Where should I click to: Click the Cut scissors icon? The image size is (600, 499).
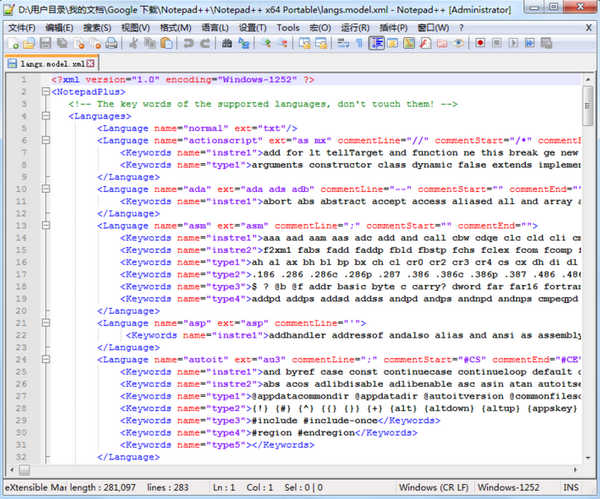coord(133,43)
